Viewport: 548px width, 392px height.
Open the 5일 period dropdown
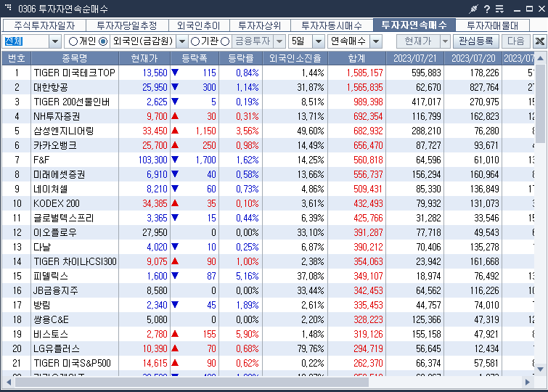pos(319,41)
